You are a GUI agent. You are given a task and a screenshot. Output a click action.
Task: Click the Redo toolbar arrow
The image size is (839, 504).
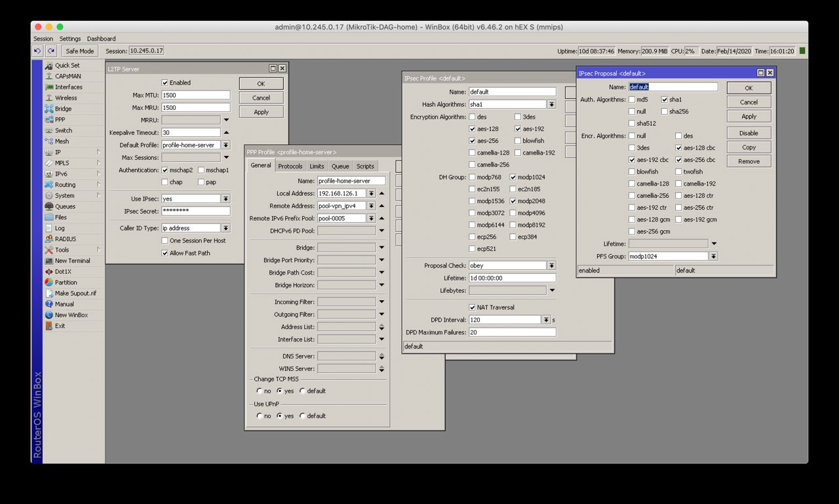[x=51, y=51]
